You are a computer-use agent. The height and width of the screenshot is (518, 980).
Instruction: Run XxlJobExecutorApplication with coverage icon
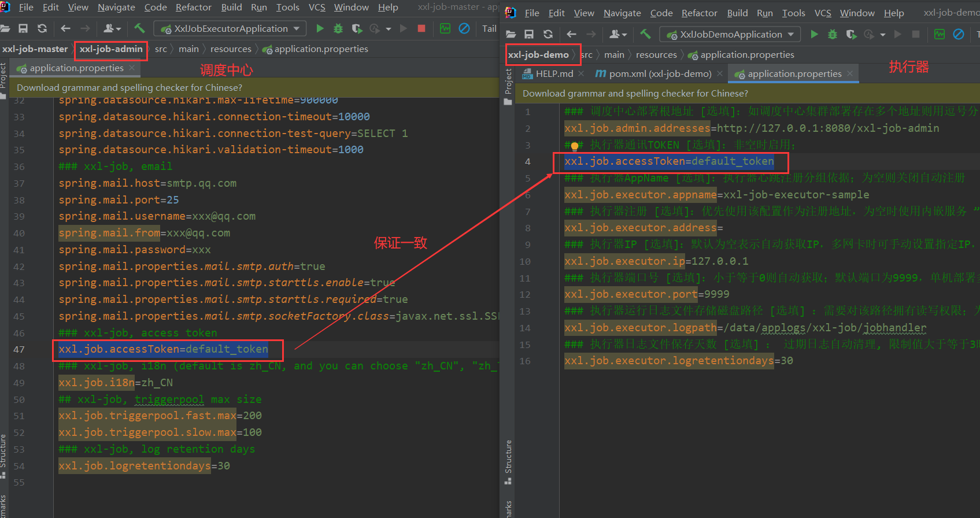[357, 28]
